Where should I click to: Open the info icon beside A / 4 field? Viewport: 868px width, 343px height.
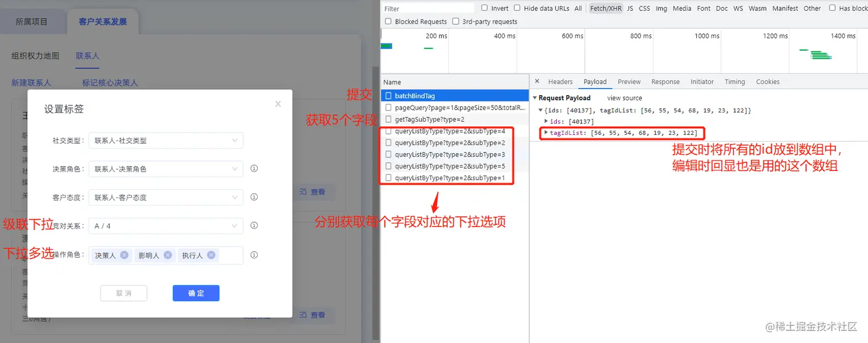pos(254,225)
